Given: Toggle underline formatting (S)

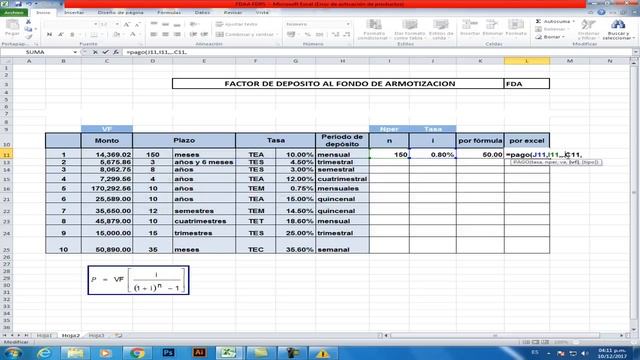Looking at the screenshot, I should coord(72,35).
